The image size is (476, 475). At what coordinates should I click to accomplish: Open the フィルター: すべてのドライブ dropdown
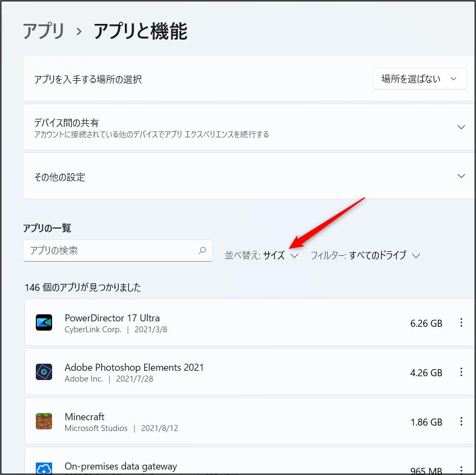(365, 256)
